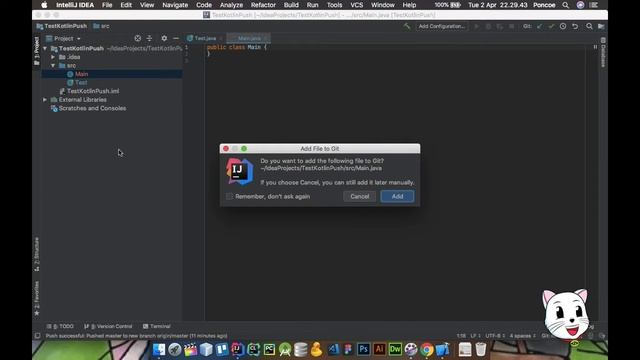Revert changes with the rollback arrow icon
The image size is (640, 360).
pyautogui.click(x=575, y=26)
